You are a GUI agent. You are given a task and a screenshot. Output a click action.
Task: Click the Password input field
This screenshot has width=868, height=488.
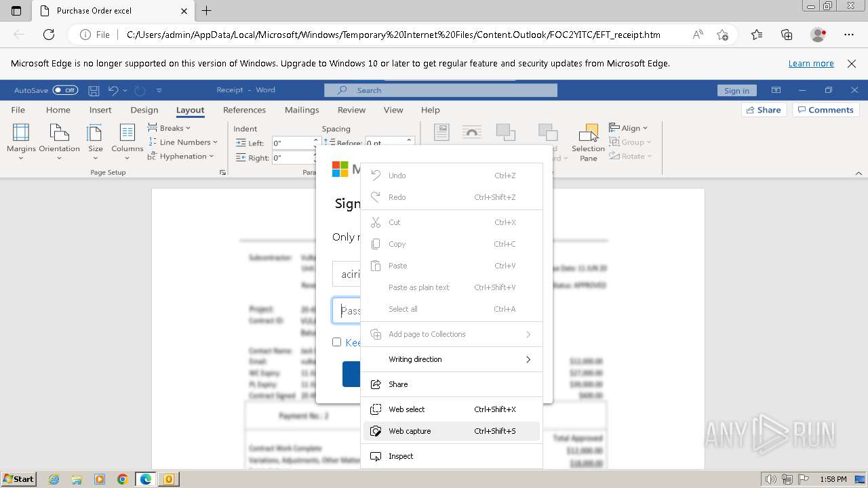(347, 310)
